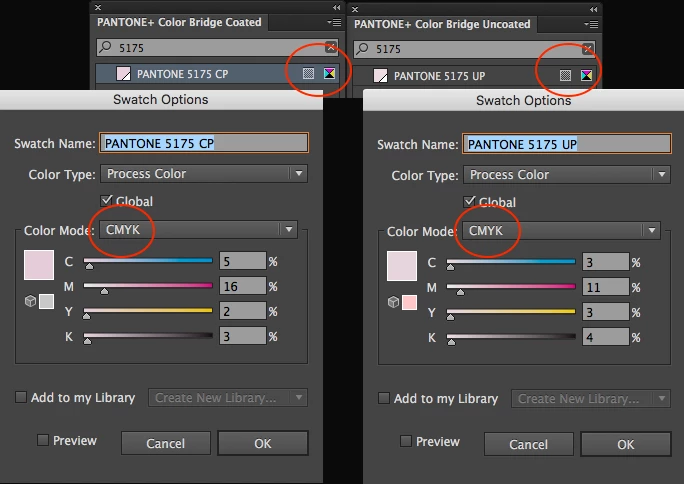684x484 pixels.
Task: Collapse the Coated panel using double arrows
Action: click(x=336, y=7)
